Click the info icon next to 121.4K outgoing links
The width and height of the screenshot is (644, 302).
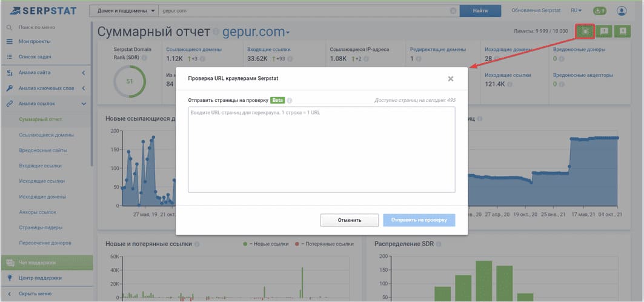(510, 85)
